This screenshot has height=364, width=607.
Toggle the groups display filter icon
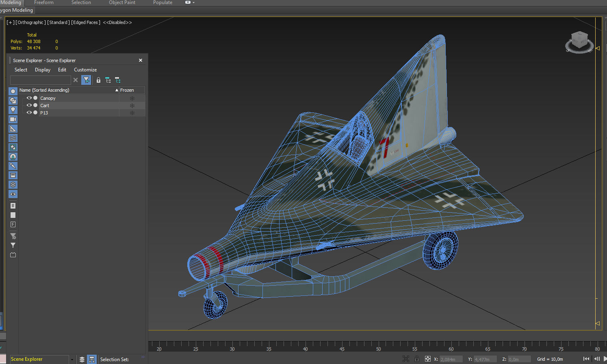pyautogui.click(x=13, y=147)
